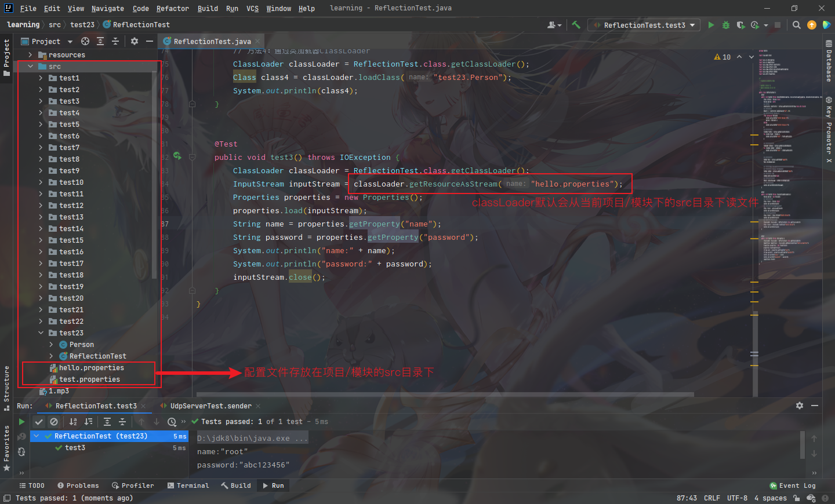Toggle Show Passed tests checkmark button

[x=39, y=422]
